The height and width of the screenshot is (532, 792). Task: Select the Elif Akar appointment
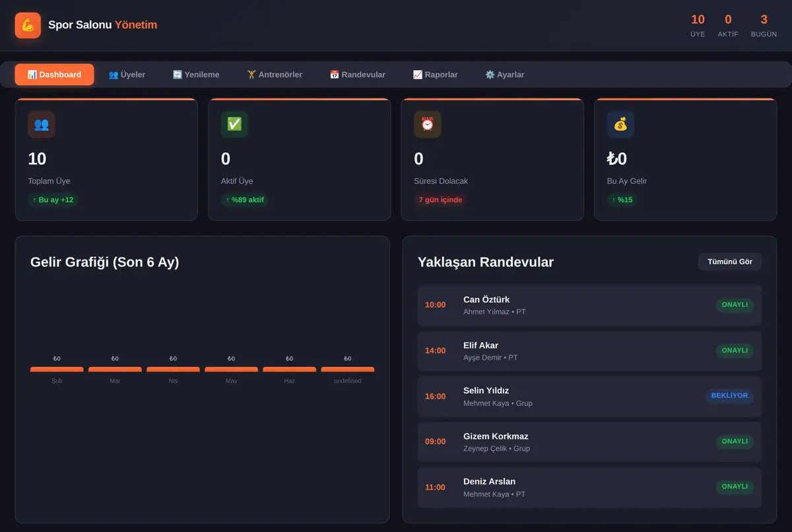(x=589, y=350)
